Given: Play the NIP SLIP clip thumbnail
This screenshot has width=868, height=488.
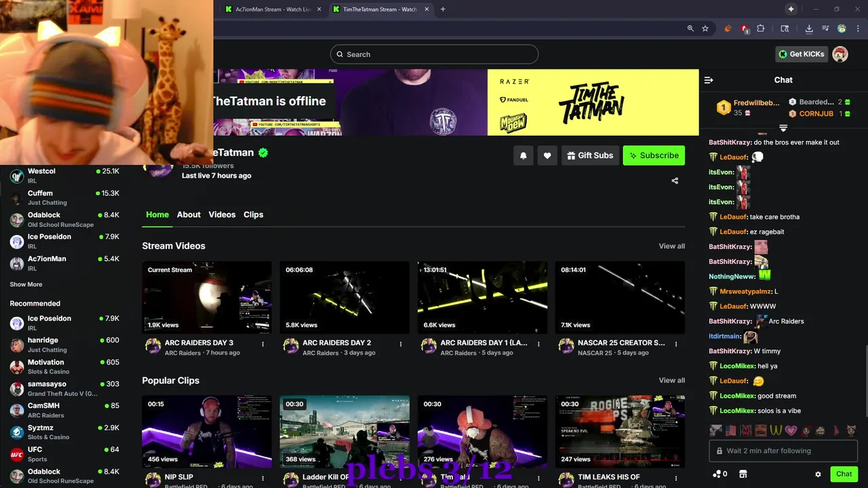Looking at the screenshot, I should (x=207, y=432).
